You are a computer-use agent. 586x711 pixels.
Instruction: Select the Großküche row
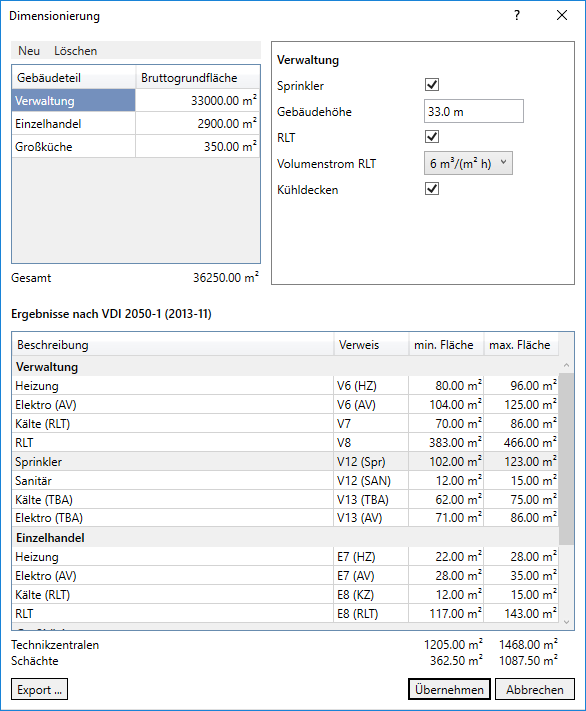point(136,146)
